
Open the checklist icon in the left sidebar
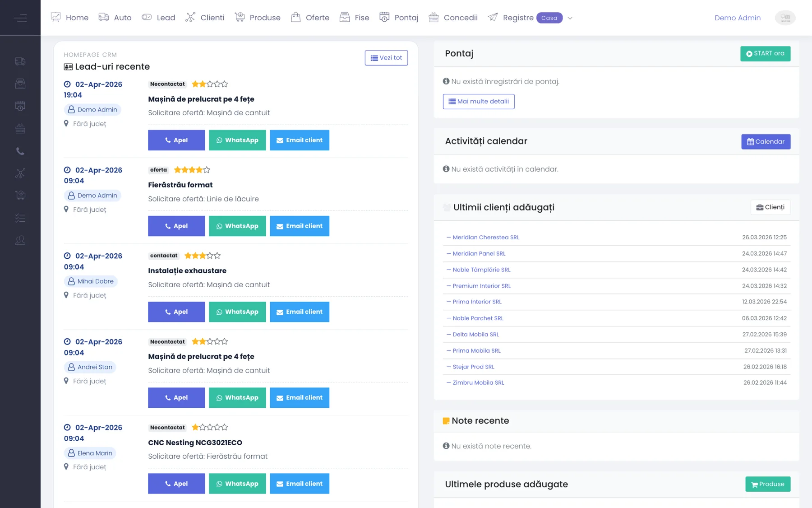click(x=20, y=218)
